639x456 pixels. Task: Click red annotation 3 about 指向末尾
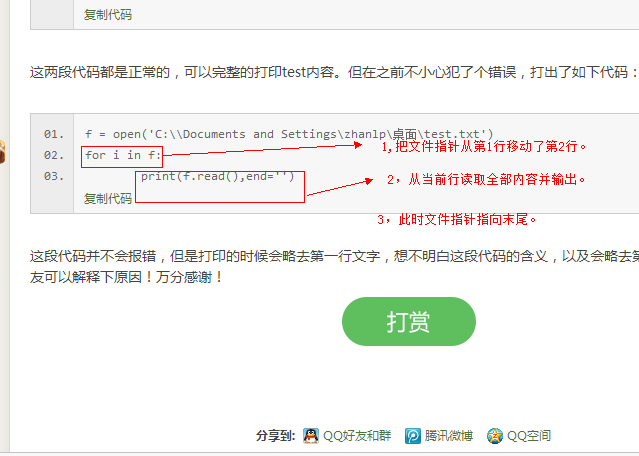tap(456, 220)
